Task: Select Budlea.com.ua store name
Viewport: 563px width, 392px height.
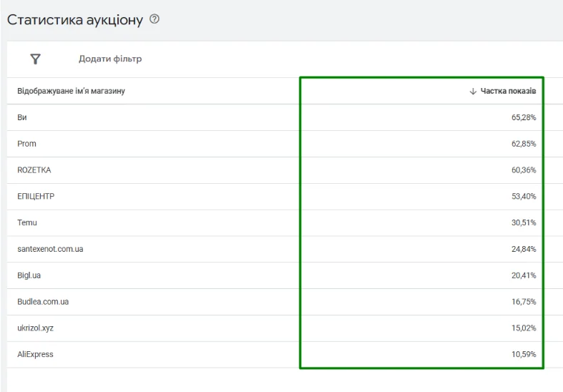Action: (43, 302)
